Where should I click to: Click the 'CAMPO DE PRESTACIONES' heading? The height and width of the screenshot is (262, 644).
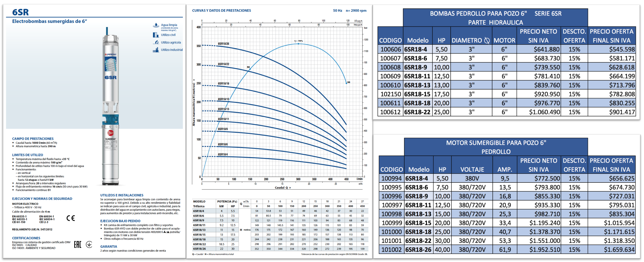pos(33,139)
